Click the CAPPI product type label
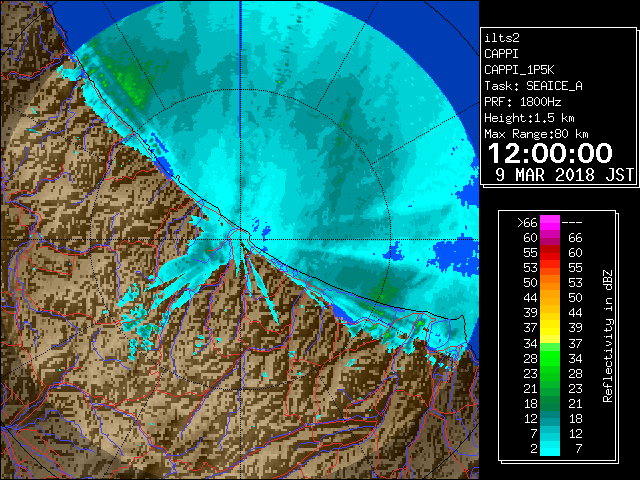 tap(502, 54)
